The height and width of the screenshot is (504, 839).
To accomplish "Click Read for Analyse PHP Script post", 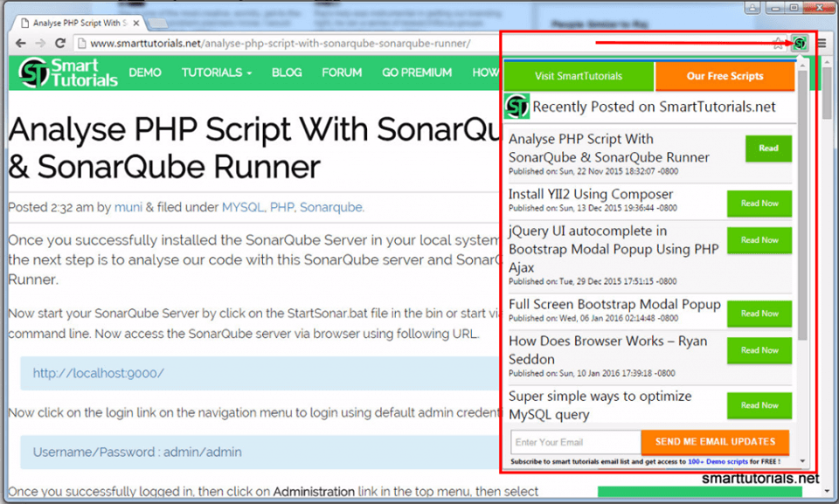I will point(768,148).
